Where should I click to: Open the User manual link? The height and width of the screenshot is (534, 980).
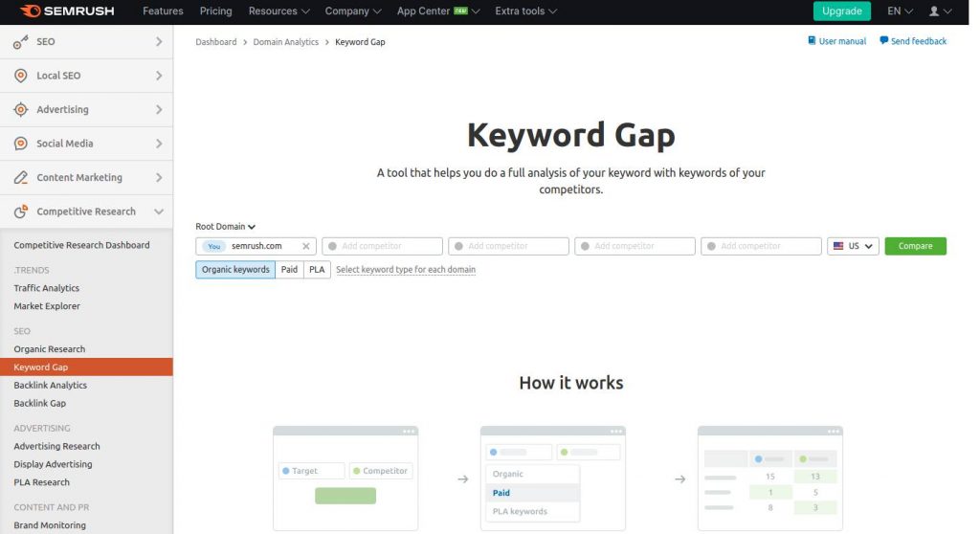click(x=842, y=41)
